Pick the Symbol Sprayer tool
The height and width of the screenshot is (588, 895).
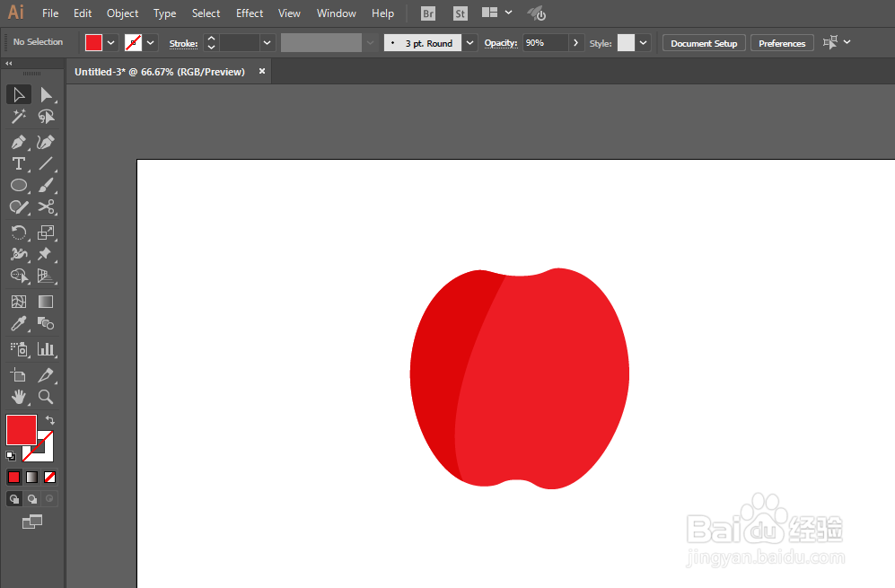coord(18,349)
